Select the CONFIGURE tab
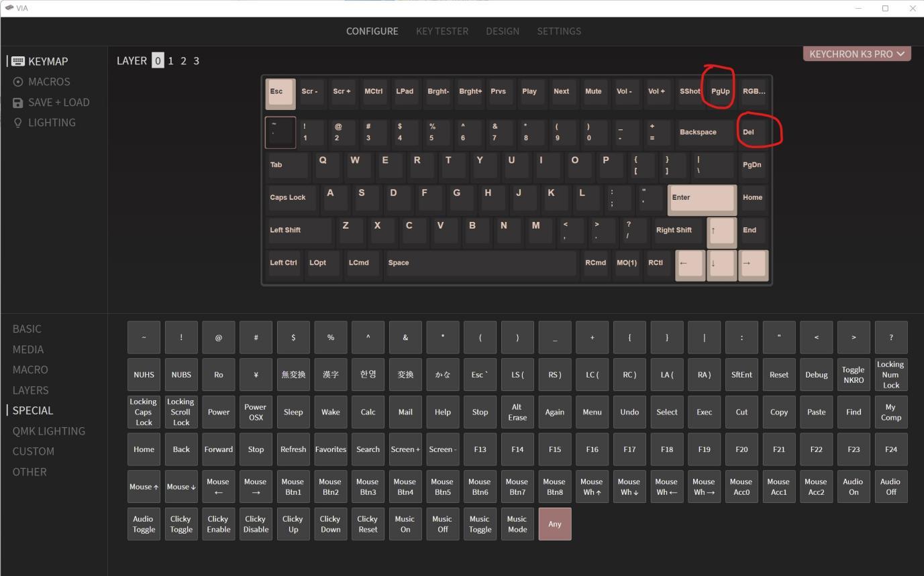The height and width of the screenshot is (576, 924). tap(372, 31)
